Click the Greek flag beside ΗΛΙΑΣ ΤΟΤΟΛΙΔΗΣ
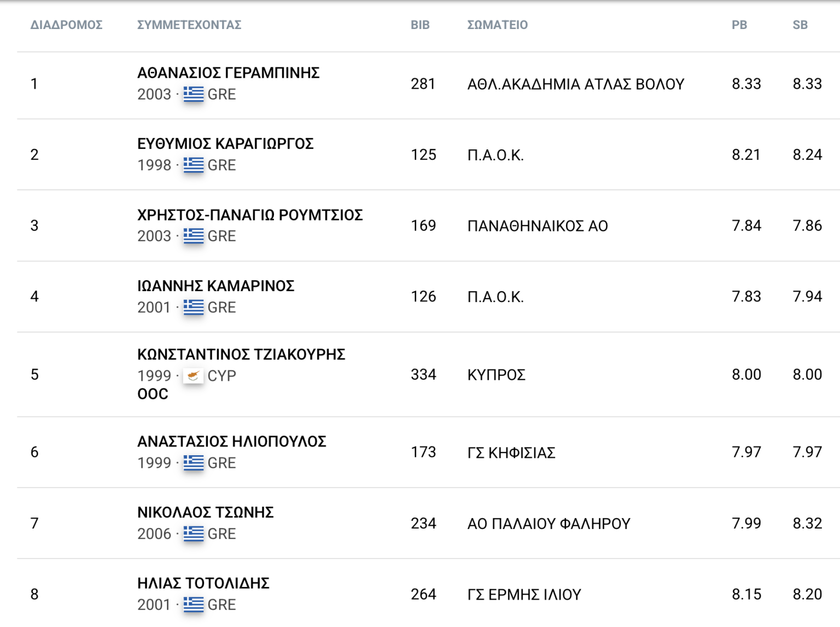The height and width of the screenshot is (627, 840). 193,605
